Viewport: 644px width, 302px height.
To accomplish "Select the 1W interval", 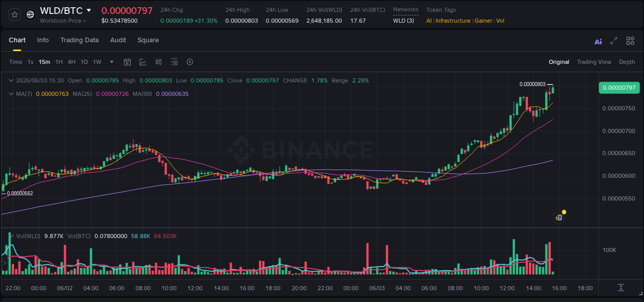I will 97,62.
